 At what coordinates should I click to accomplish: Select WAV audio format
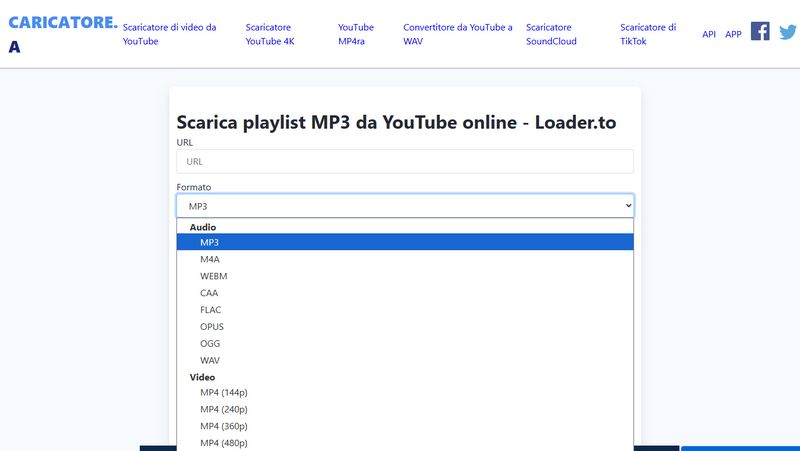[405, 360]
